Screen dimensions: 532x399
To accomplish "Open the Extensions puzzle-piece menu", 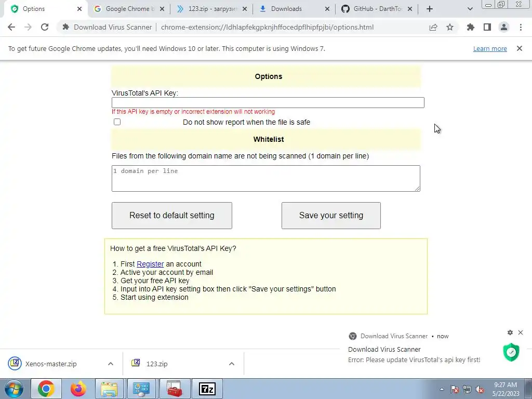I will pyautogui.click(x=471, y=27).
